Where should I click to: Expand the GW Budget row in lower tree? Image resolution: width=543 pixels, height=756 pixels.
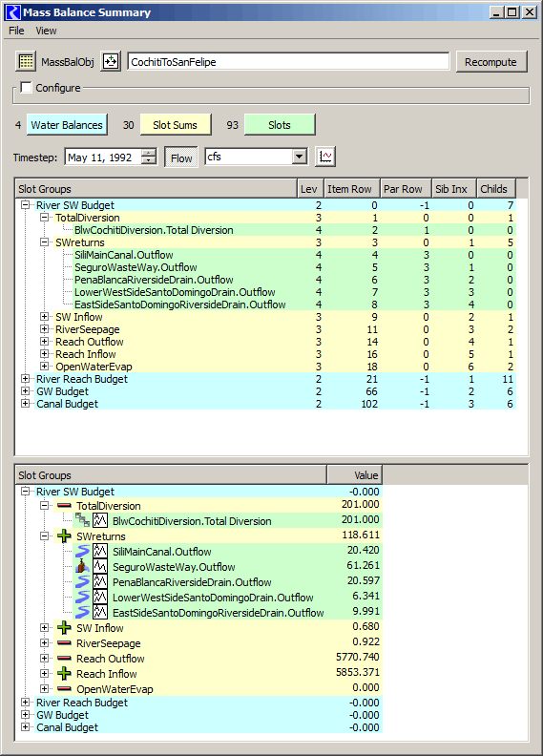pyautogui.click(x=25, y=715)
